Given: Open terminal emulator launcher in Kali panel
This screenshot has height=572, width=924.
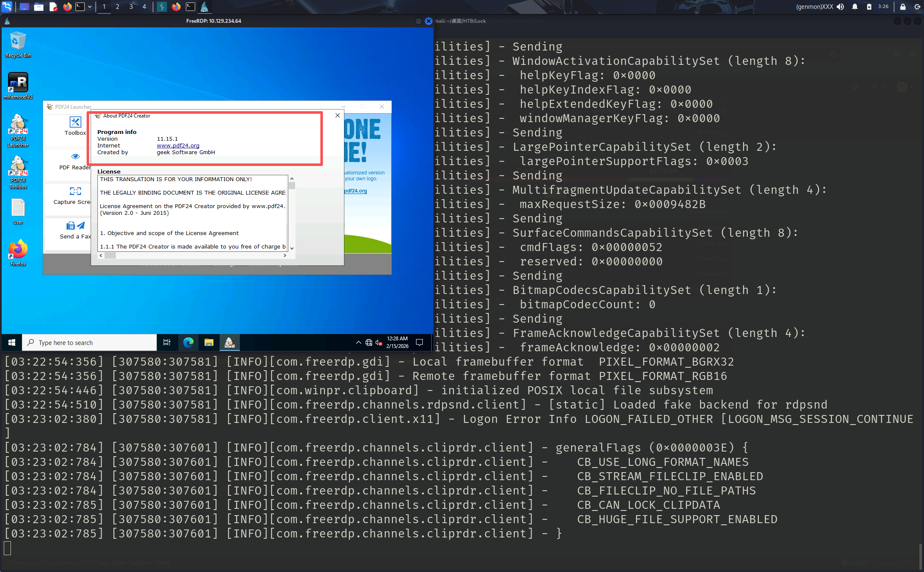Looking at the screenshot, I should 80,7.
